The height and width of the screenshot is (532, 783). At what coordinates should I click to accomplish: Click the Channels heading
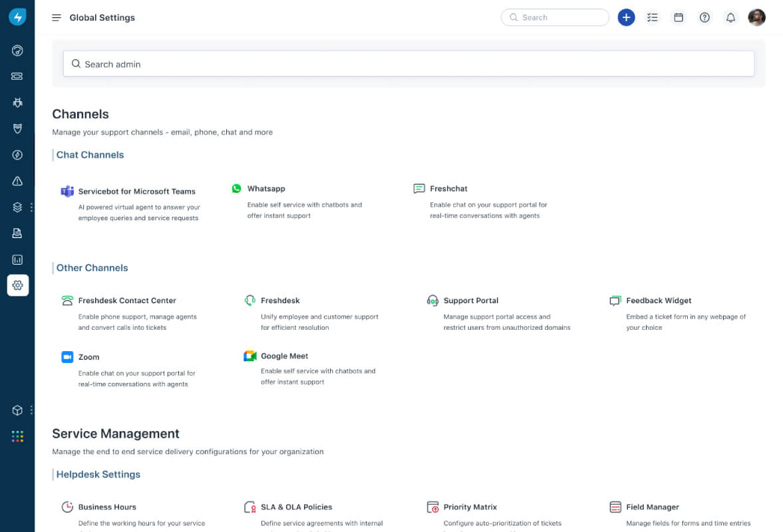(80, 114)
